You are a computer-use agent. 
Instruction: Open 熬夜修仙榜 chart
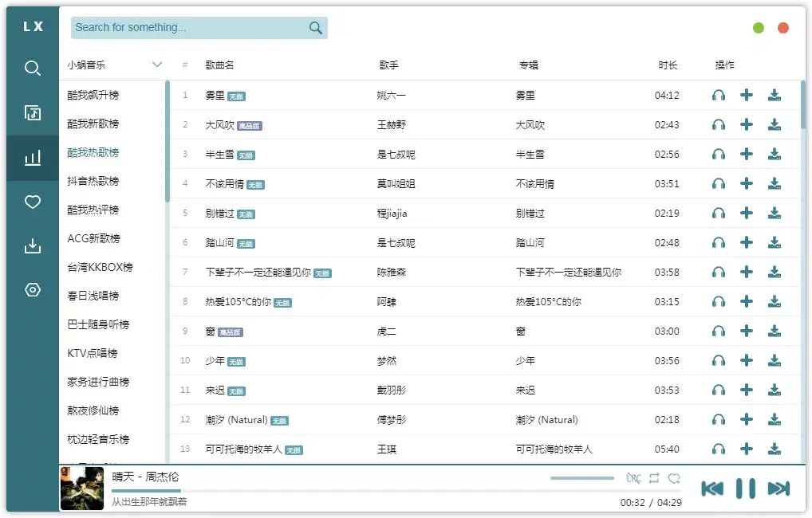pyautogui.click(x=93, y=410)
